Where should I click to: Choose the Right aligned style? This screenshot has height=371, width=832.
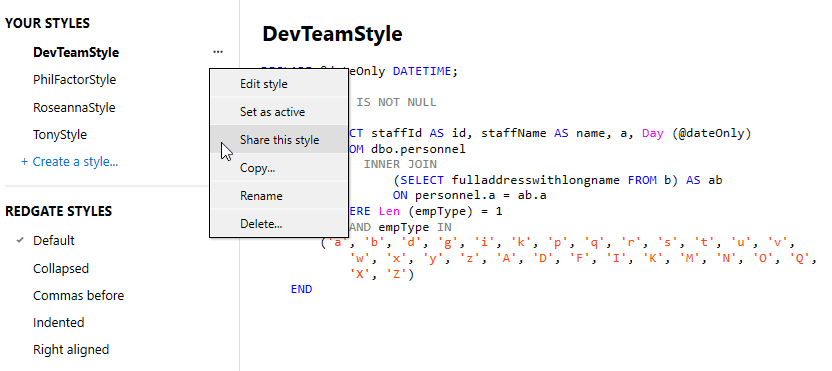pos(71,350)
